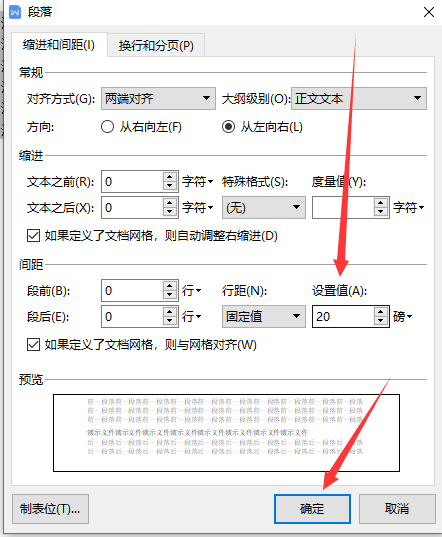Open the 对齐方式 dropdown showing 两端对齐
This screenshot has height=537, width=442.
click(158, 99)
